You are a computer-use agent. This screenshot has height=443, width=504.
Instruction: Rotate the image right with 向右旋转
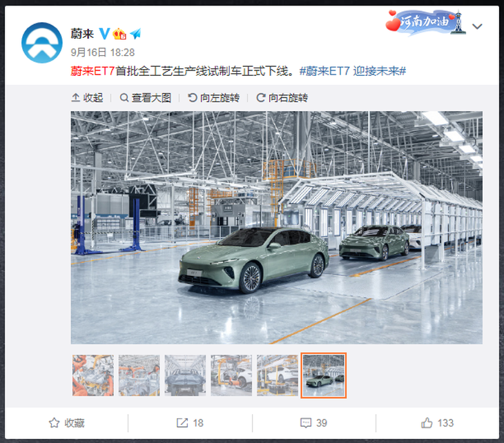tap(282, 98)
